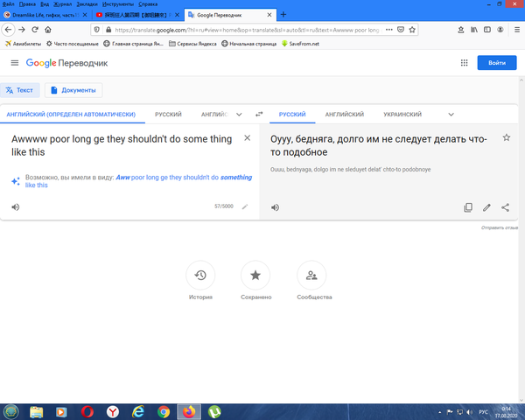Image resolution: width=525 pixels, height=420 pixels.
Task: Open a new browser tab
Action: (x=283, y=14)
